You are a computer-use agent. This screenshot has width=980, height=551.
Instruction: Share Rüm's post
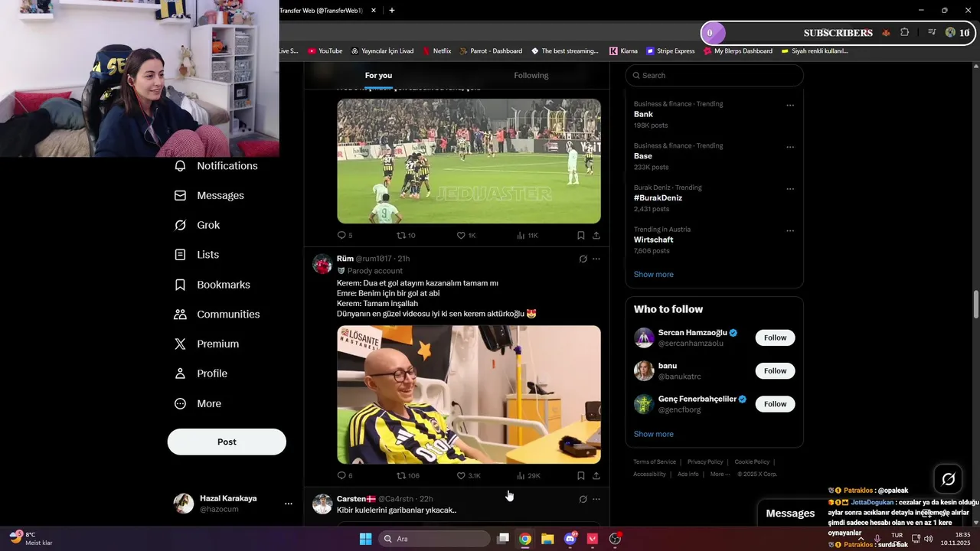pos(596,476)
